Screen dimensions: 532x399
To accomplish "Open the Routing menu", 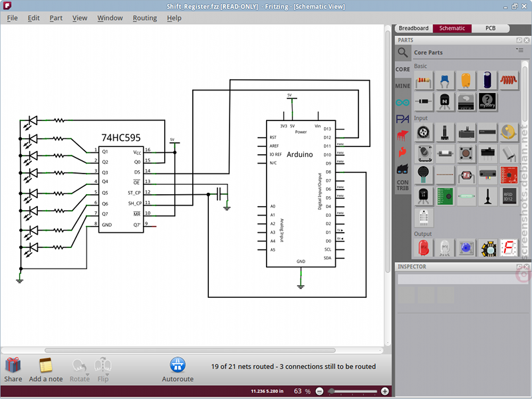I will pyautogui.click(x=145, y=18).
